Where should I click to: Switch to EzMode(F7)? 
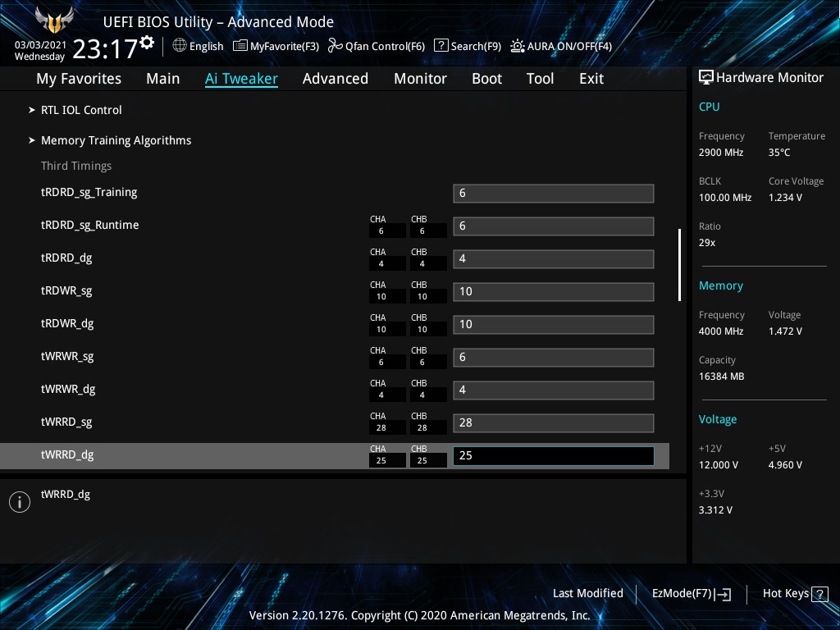point(691,594)
